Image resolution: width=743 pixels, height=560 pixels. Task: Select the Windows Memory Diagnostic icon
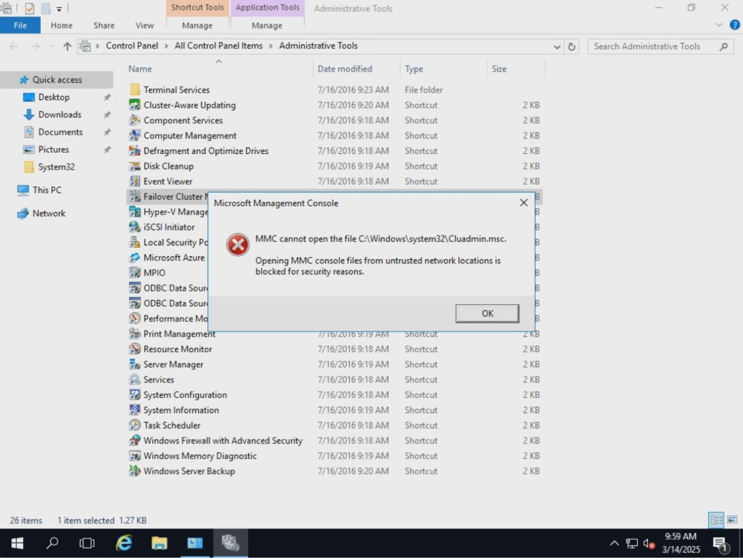135,456
